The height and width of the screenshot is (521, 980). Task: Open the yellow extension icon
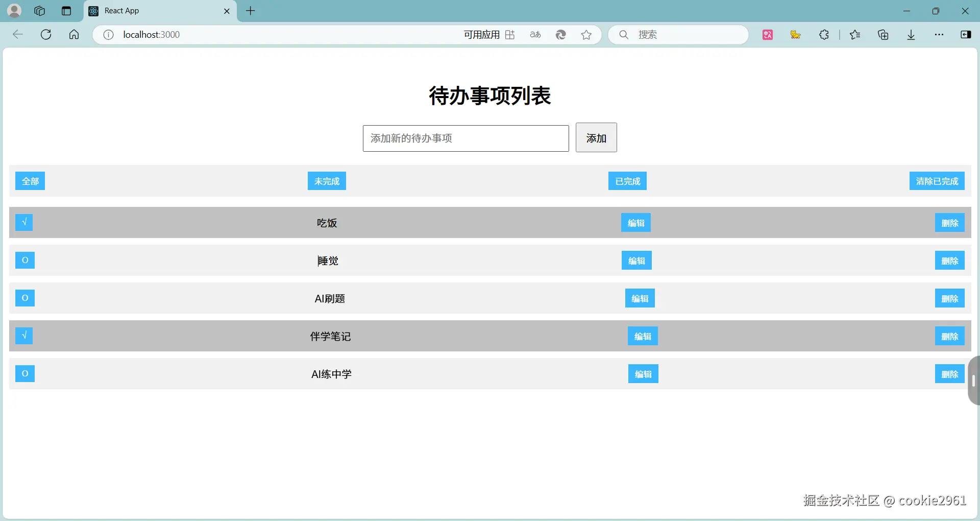point(796,35)
